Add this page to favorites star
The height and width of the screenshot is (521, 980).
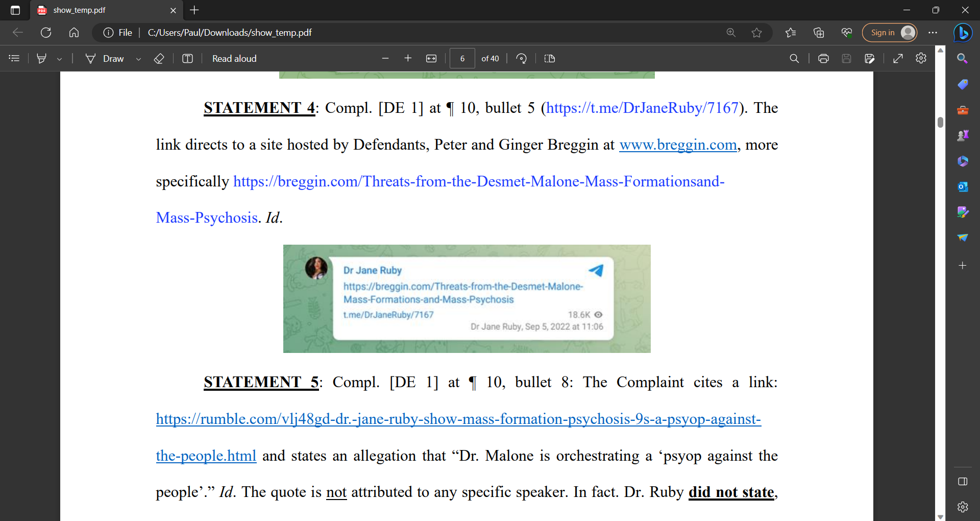coord(756,33)
